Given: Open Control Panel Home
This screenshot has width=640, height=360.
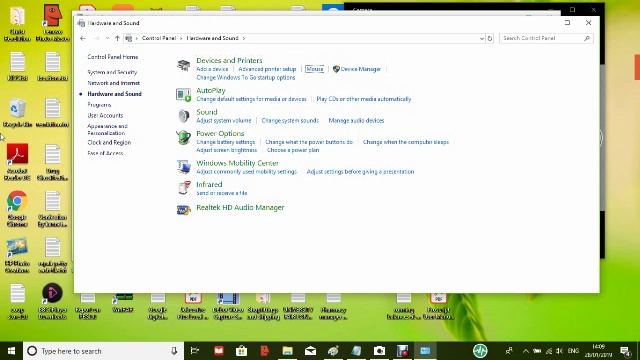Looking at the screenshot, I should tap(113, 57).
